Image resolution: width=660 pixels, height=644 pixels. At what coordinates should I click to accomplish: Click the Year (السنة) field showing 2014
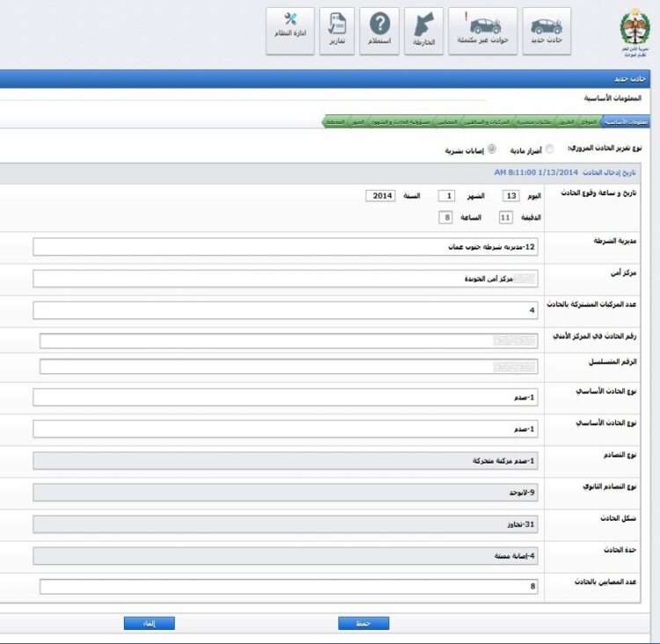point(382,196)
